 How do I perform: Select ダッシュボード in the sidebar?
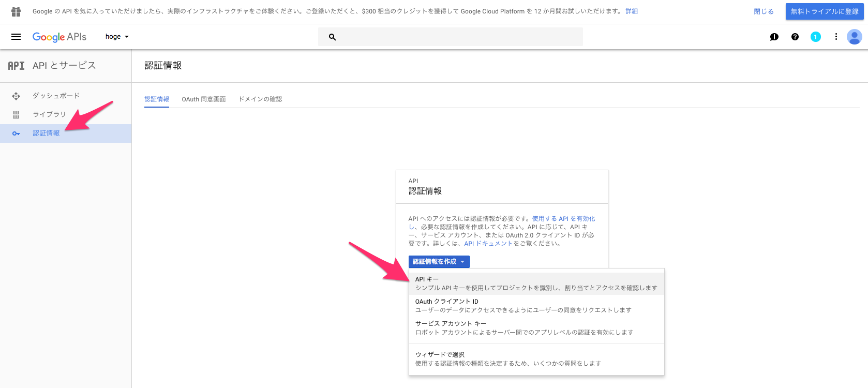66,96
